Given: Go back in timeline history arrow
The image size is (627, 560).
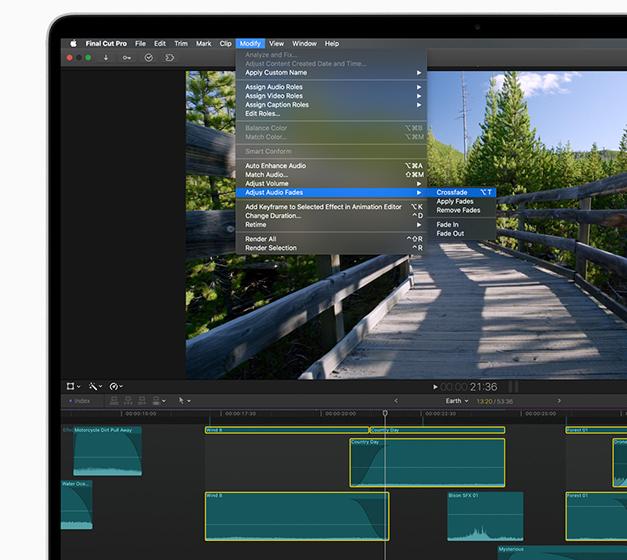Looking at the screenshot, I should 396,401.
